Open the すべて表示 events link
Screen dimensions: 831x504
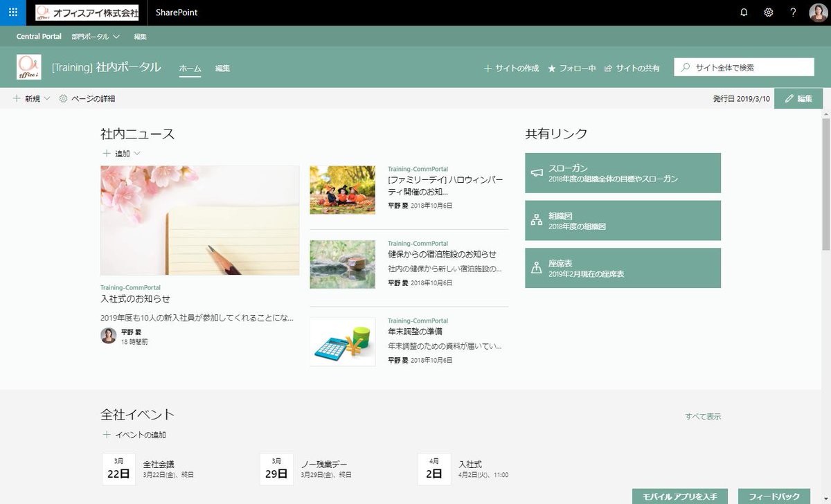point(703,417)
